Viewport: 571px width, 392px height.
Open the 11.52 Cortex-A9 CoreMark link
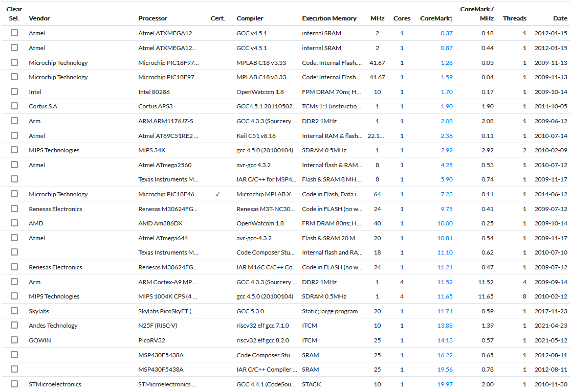point(445,282)
